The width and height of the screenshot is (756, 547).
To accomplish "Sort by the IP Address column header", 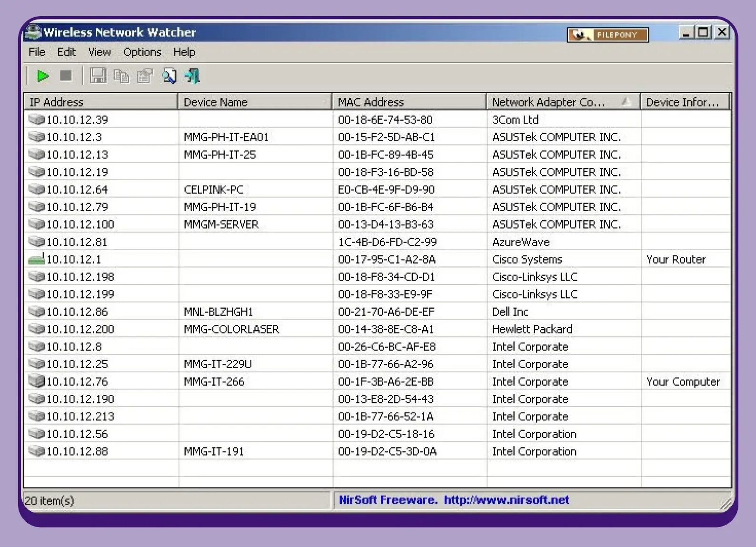I will pyautogui.click(x=101, y=102).
